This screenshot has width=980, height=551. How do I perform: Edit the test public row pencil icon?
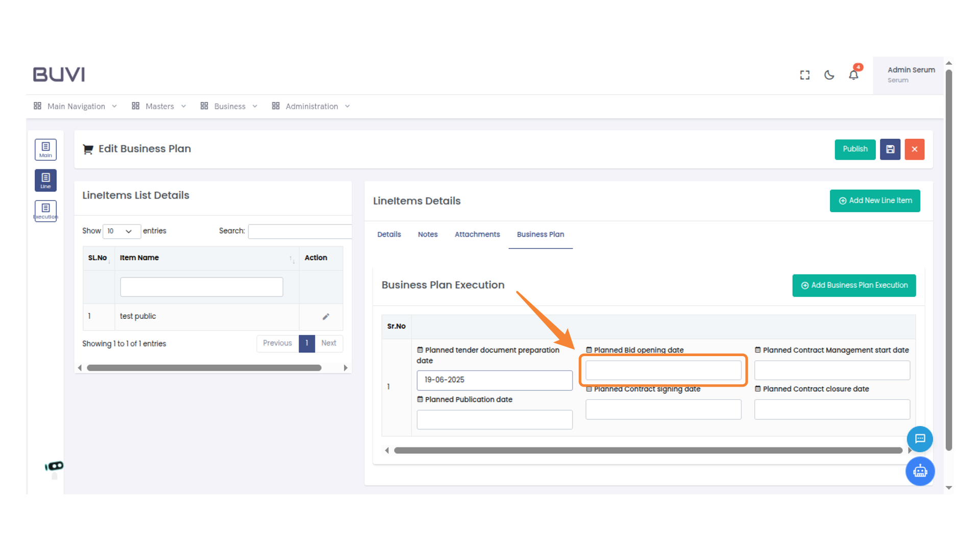326,316
